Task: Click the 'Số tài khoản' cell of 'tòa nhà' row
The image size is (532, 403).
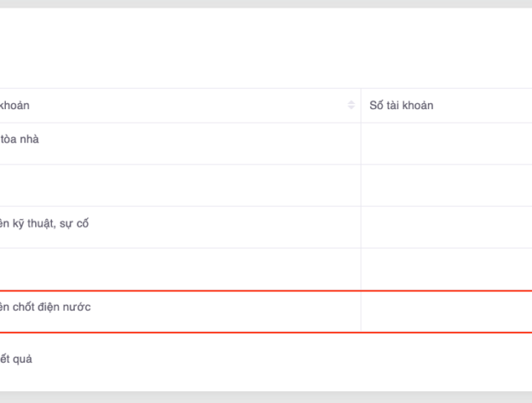Action: [446, 144]
